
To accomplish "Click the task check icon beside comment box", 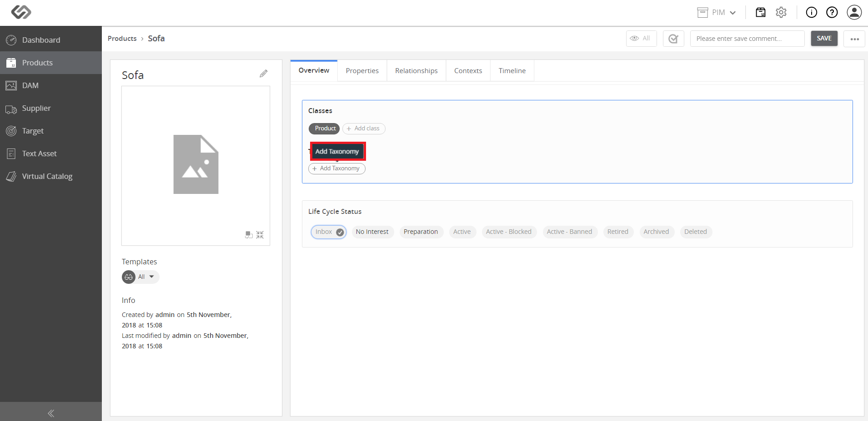I will coord(673,39).
